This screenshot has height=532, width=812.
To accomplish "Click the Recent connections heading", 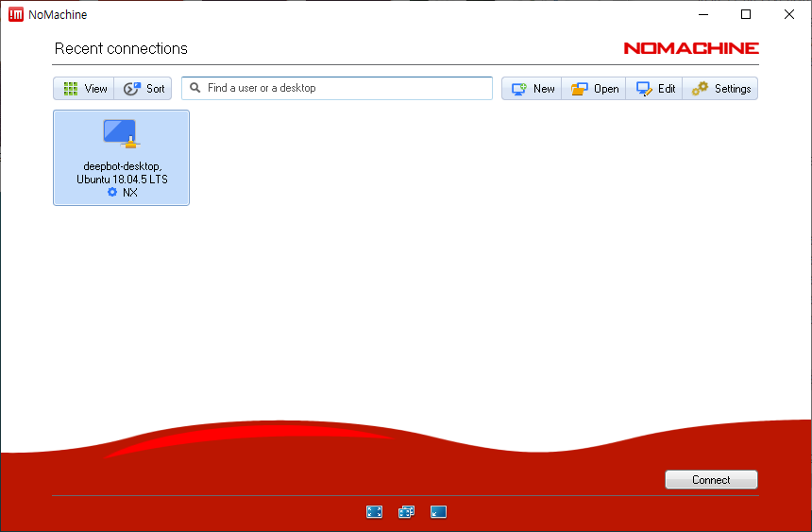I will [x=121, y=49].
